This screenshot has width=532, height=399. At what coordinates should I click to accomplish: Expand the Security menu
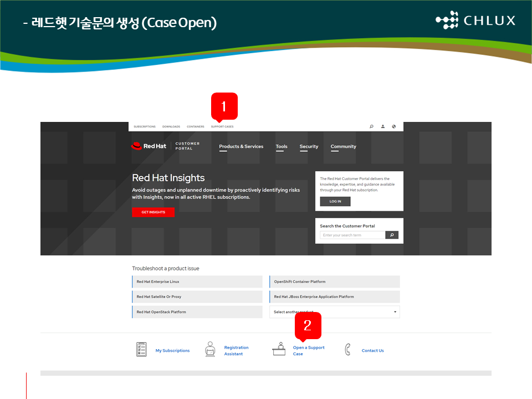click(309, 146)
